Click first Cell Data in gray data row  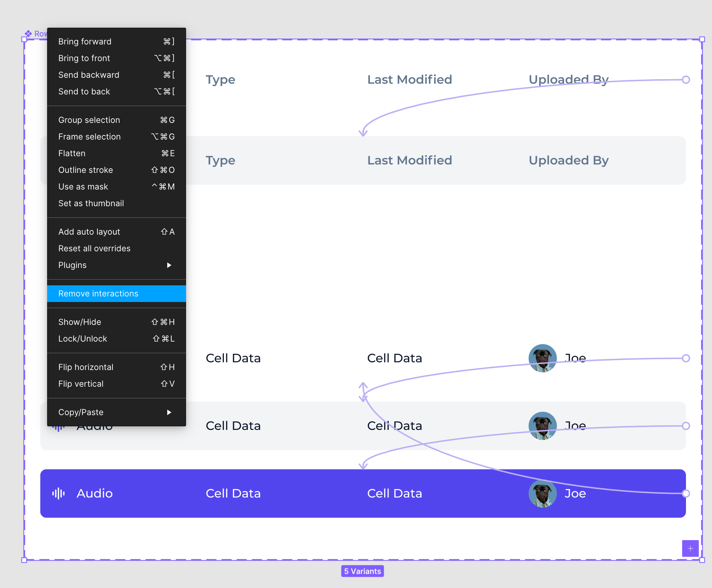pos(233,426)
